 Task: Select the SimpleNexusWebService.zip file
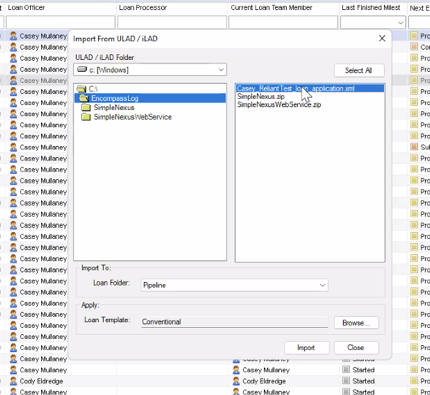tap(279, 105)
